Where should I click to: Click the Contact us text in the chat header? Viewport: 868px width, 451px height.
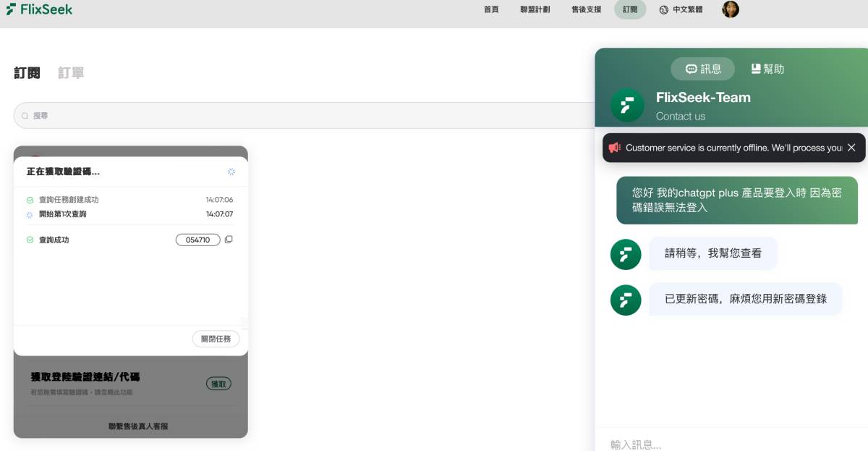[x=681, y=117]
